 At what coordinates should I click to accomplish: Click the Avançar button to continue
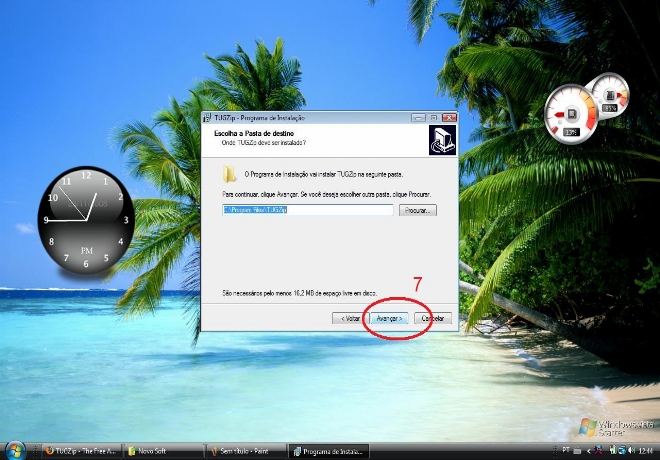[x=387, y=318]
